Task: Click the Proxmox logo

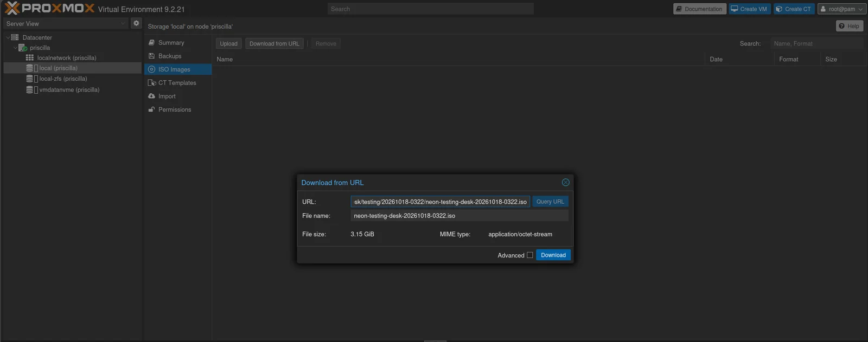Action: 49,8
